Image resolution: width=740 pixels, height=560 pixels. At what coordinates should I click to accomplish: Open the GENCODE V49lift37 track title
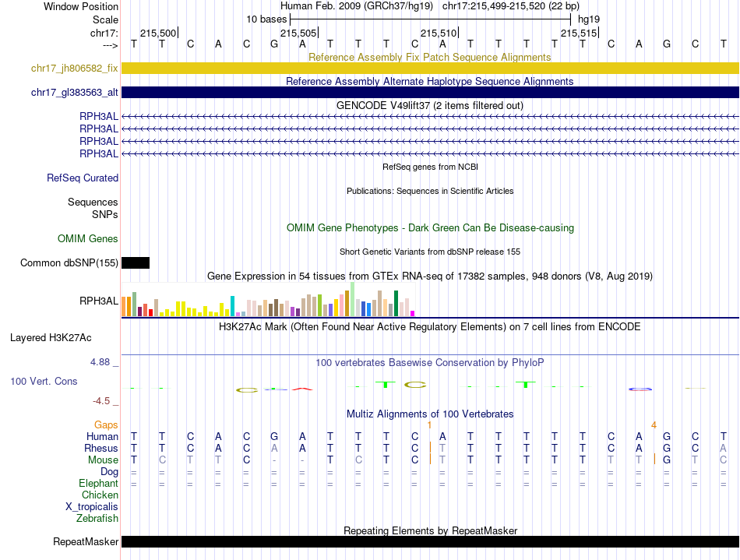pyautogui.click(x=429, y=105)
